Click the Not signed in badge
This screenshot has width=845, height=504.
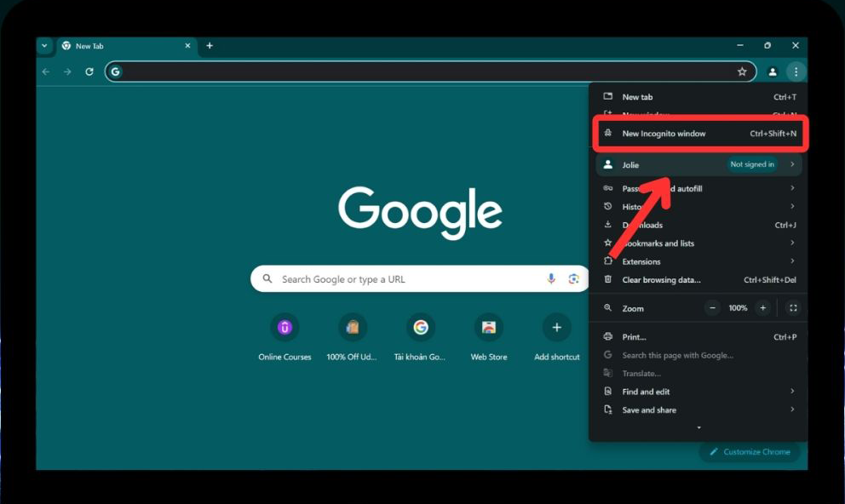click(752, 164)
